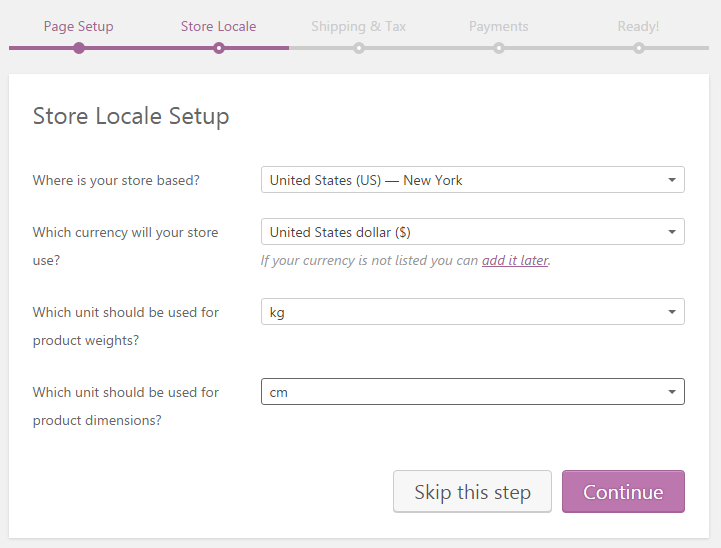The width and height of the screenshot is (721, 548).
Task: Click the Skip this step button
Action: coord(472,491)
